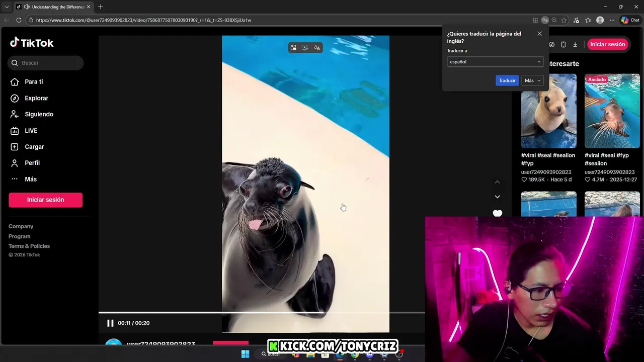This screenshot has width=644, height=362.
Task: Open the Program footer link
Action: pyautogui.click(x=19, y=236)
